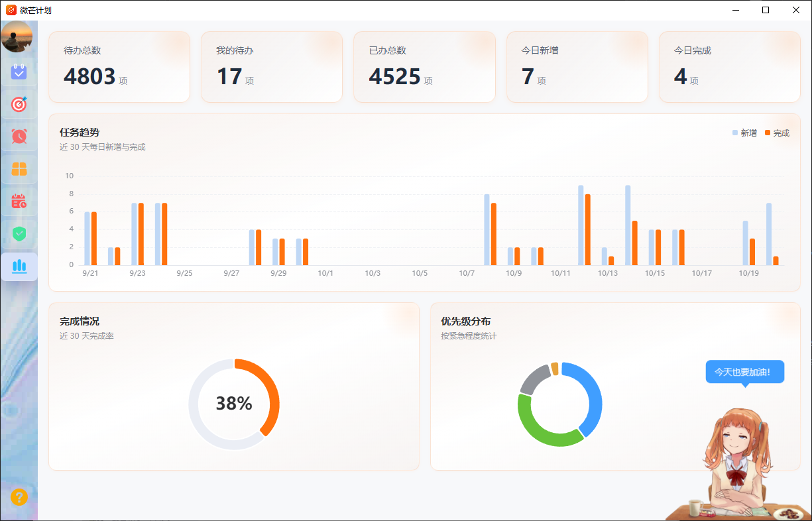Click the small yellow segment of priority donut
The width and height of the screenshot is (812, 521).
tap(555, 368)
